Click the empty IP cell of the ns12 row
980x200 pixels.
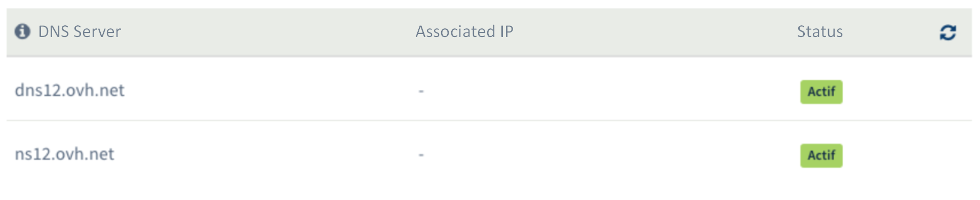pos(421,155)
